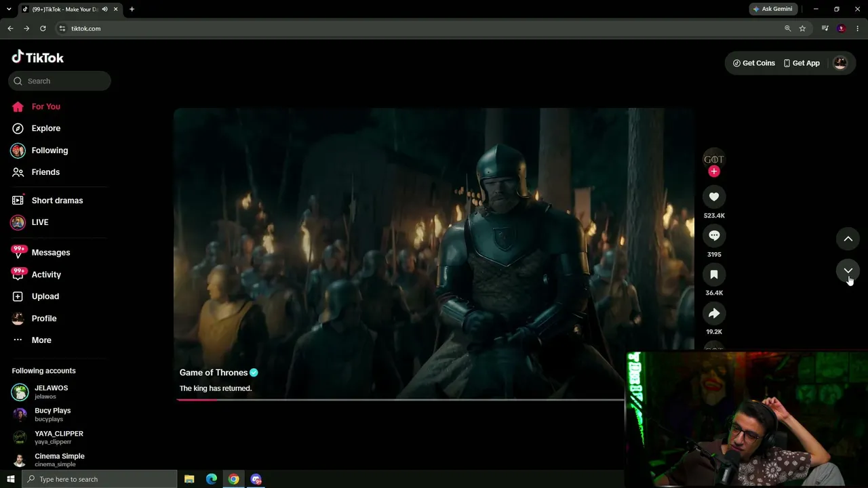Mute the TikTok browser tab audio
The height and width of the screenshot is (488, 868).
(x=104, y=9)
